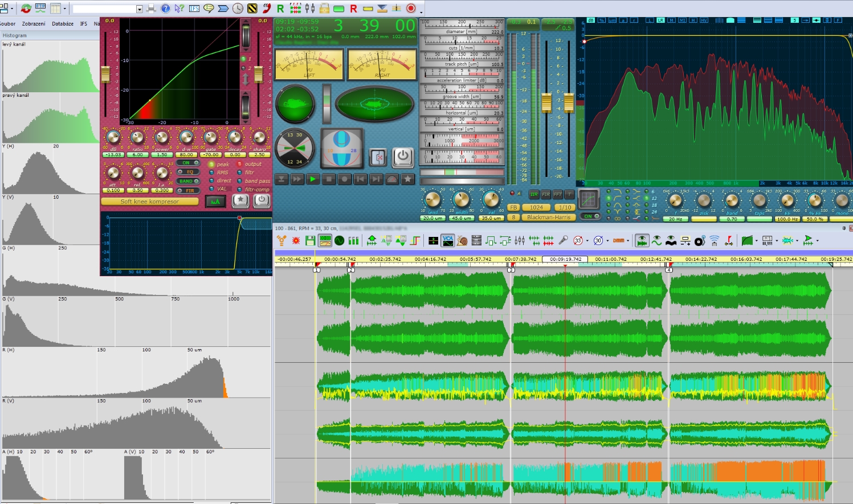Click the VCA toolbar icon
Screen dimensions: 853x504
(x=448, y=240)
